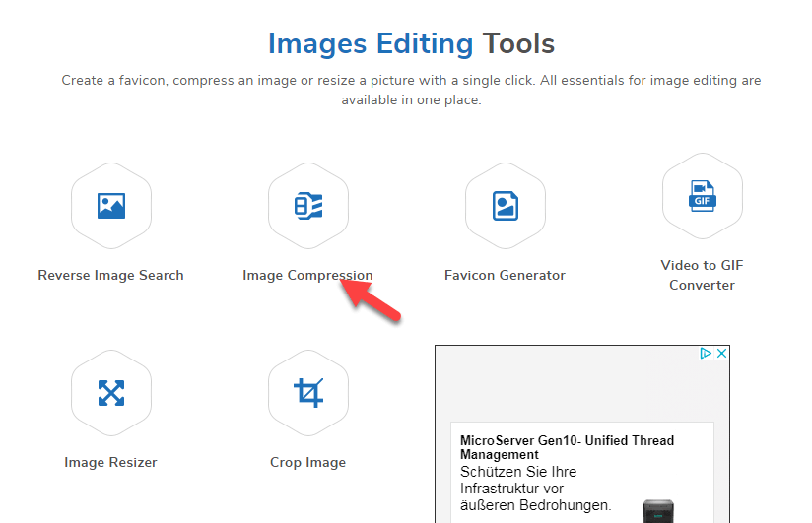Click the AdChoices triangle icon
The image size is (812, 523).
[706, 354]
